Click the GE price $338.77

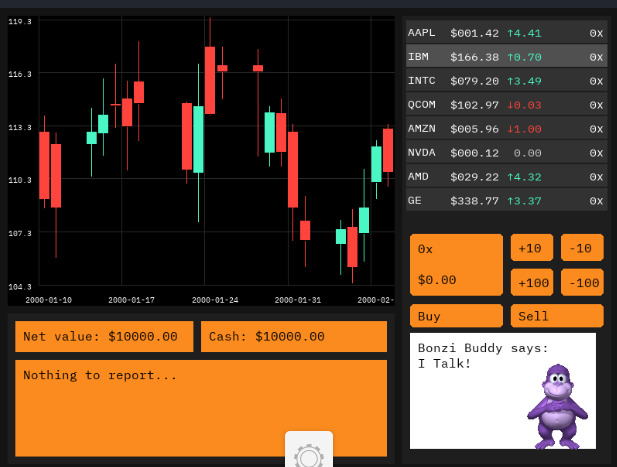pos(474,201)
